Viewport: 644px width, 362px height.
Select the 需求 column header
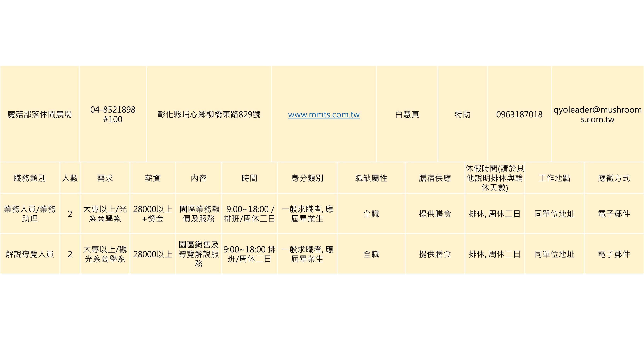[x=105, y=178]
